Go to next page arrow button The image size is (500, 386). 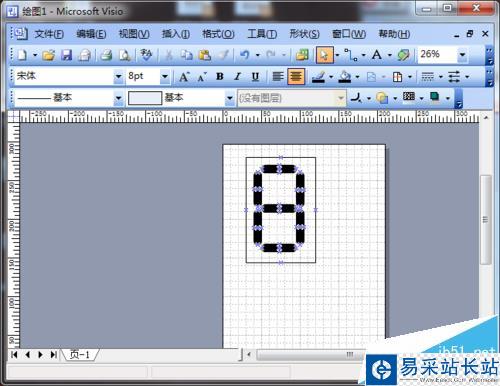40,355
